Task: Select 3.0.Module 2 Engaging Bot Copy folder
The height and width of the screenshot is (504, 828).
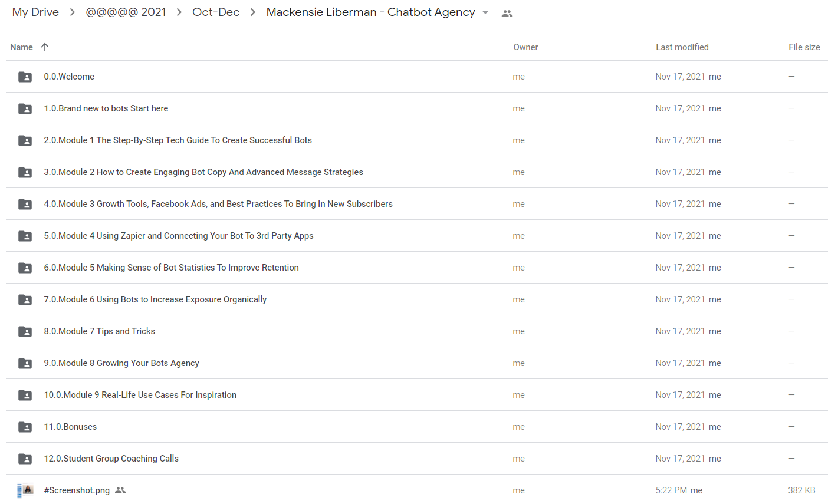Action: point(203,172)
